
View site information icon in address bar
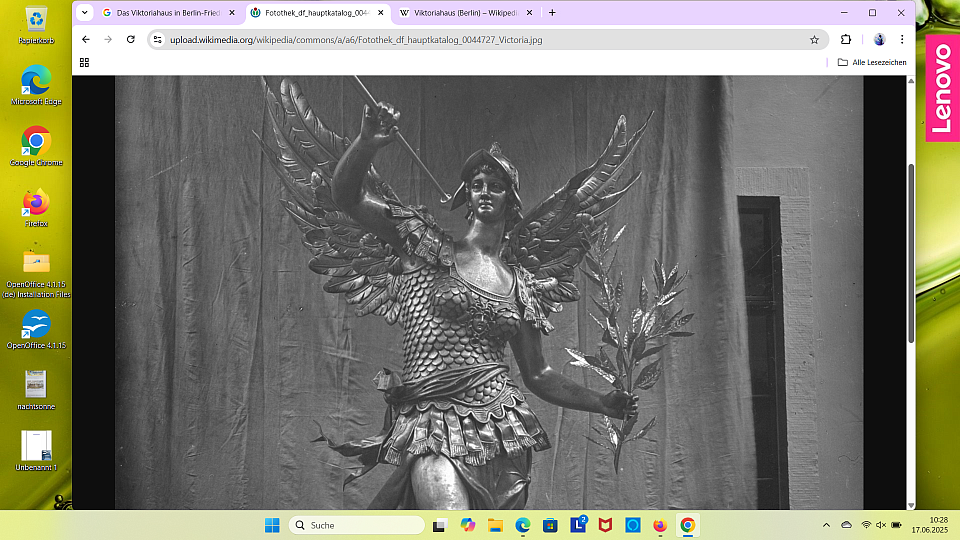(x=157, y=40)
